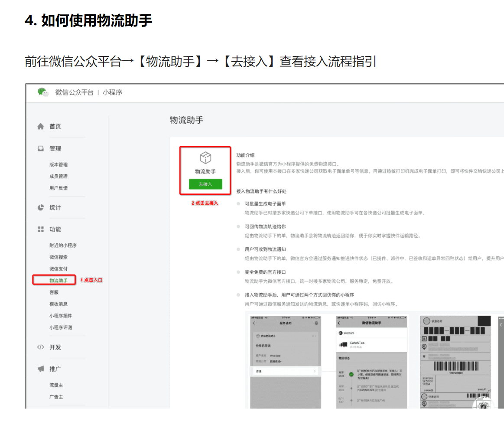Open the 服务通知 phone screenshot thumbnail
The width and height of the screenshot is (504, 445).
click(x=286, y=362)
